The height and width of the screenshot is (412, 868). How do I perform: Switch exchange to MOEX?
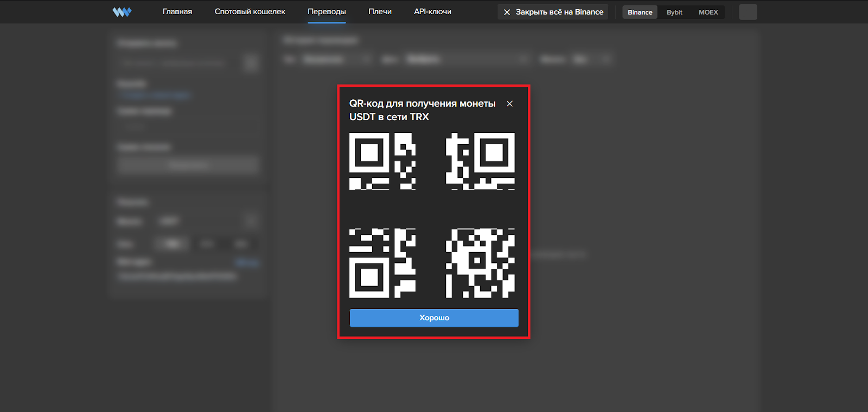pos(708,12)
